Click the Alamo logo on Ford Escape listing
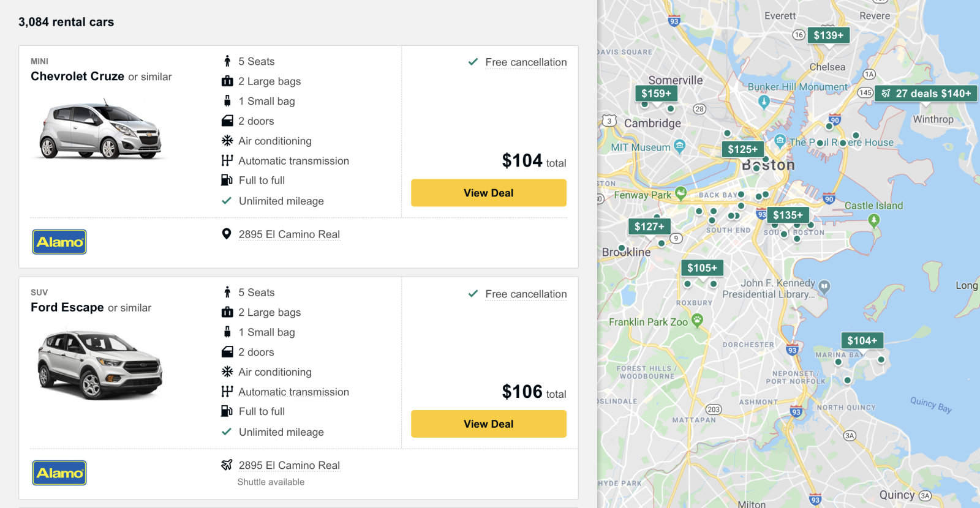 click(x=59, y=473)
